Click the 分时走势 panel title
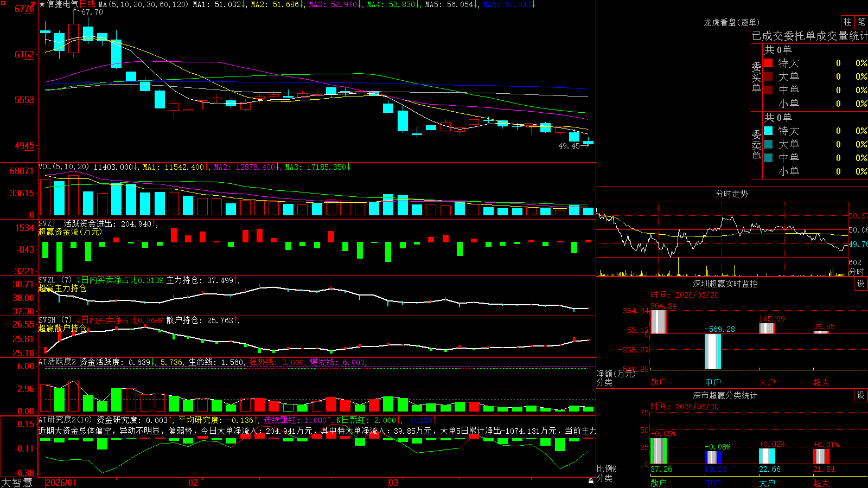The height and width of the screenshot is (488, 868). [x=731, y=194]
